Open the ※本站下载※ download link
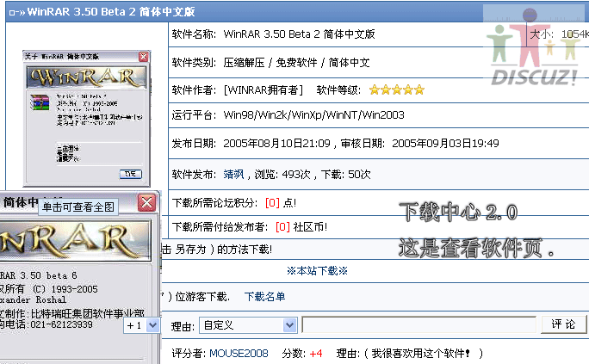The image size is (589, 364). click(317, 271)
